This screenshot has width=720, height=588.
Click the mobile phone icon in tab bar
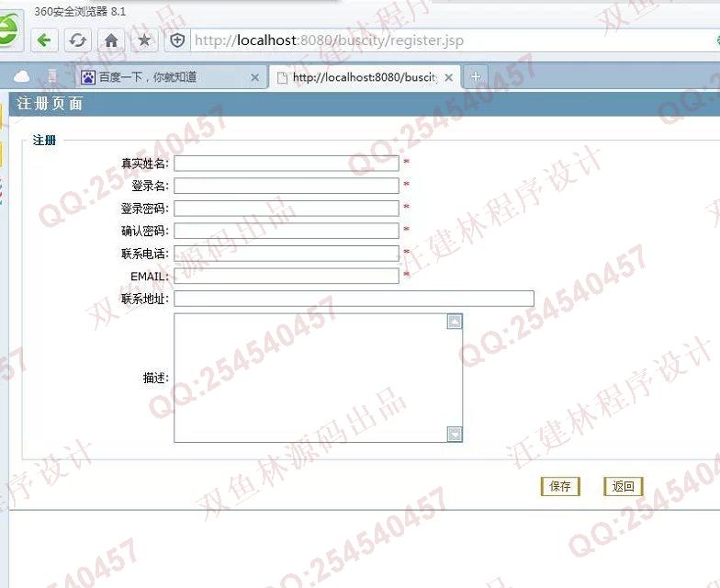53,76
